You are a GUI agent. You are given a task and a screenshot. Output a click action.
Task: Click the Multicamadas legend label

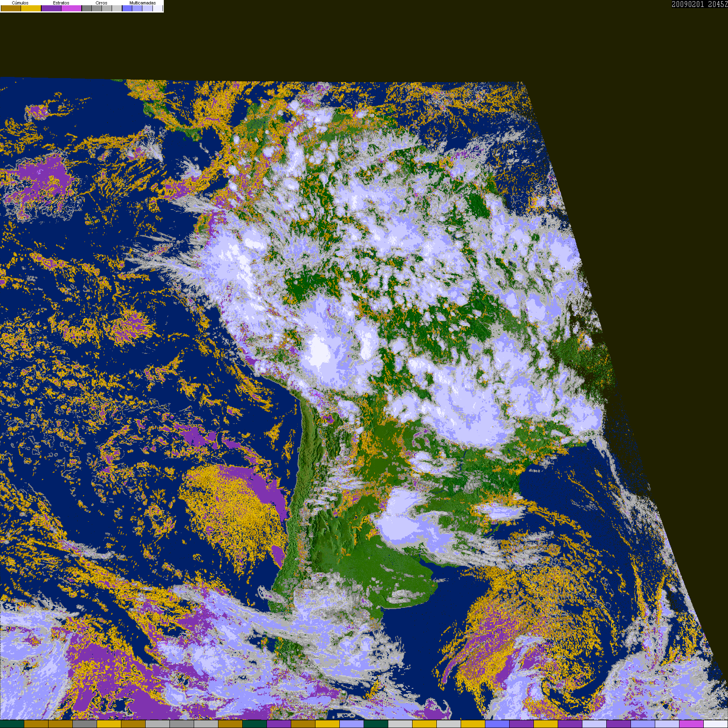coord(142,3)
